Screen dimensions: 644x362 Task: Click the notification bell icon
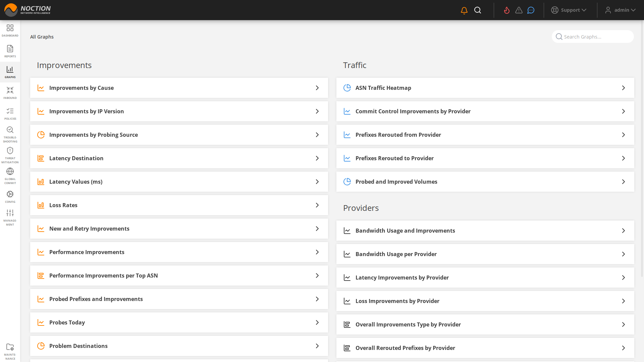tap(464, 10)
